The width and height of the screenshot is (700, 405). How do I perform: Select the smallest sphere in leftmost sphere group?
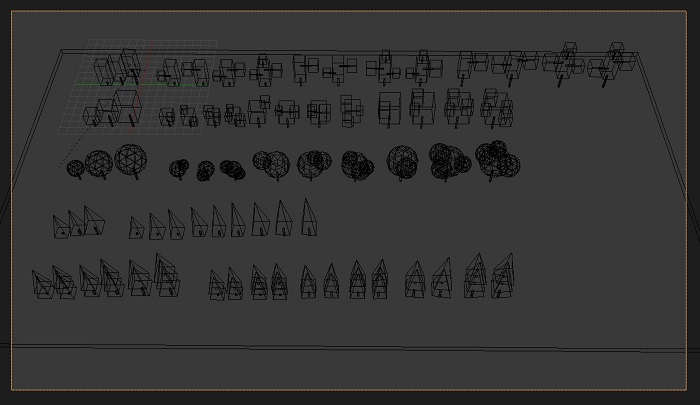[x=75, y=168]
